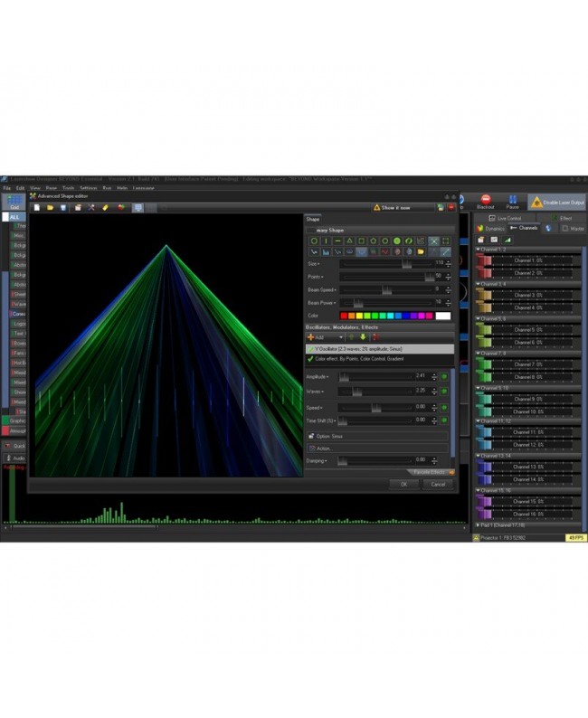Toggle the green Time Shift link button
588x718 pixels.
[444, 420]
